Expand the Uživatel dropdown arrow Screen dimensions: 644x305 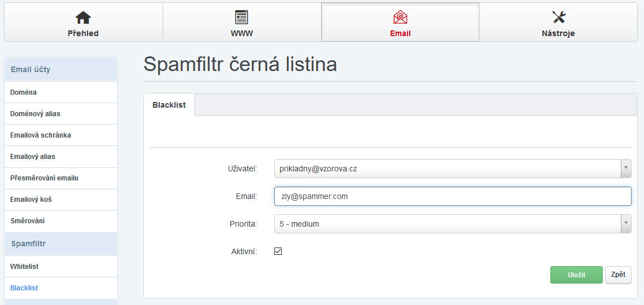pyautogui.click(x=625, y=169)
